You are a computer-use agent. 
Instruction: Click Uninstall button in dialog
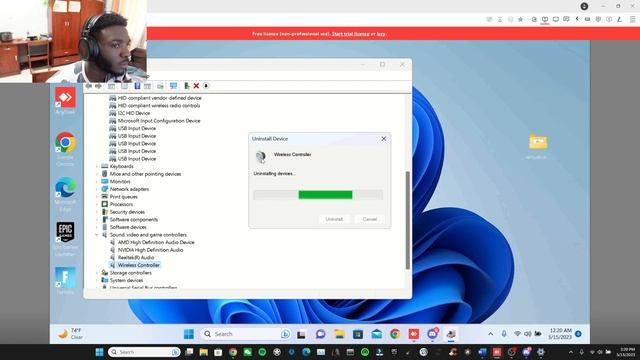(334, 219)
